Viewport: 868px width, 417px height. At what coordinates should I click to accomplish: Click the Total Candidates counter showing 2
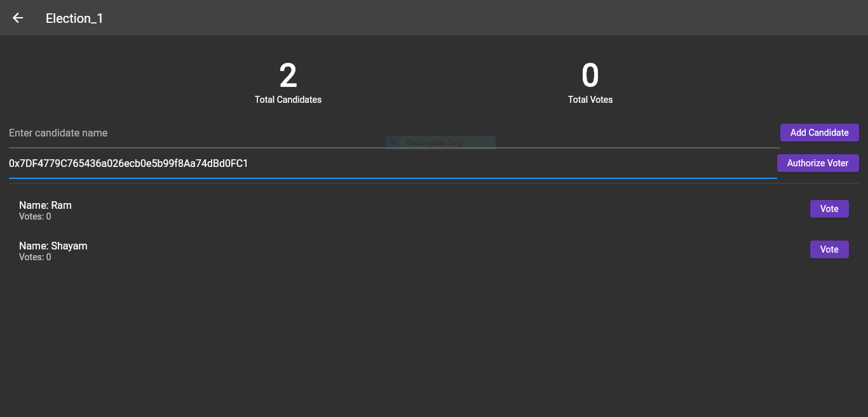point(288,75)
